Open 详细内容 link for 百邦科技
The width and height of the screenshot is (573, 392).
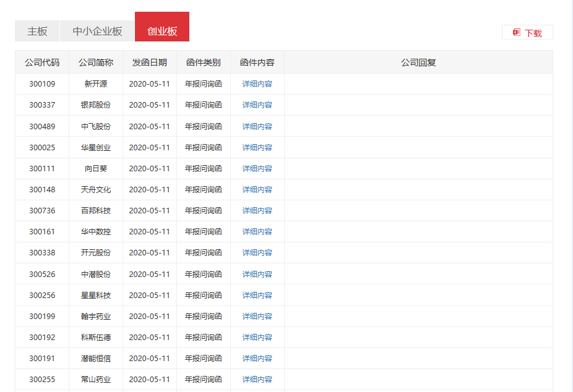[x=257, y=211]
